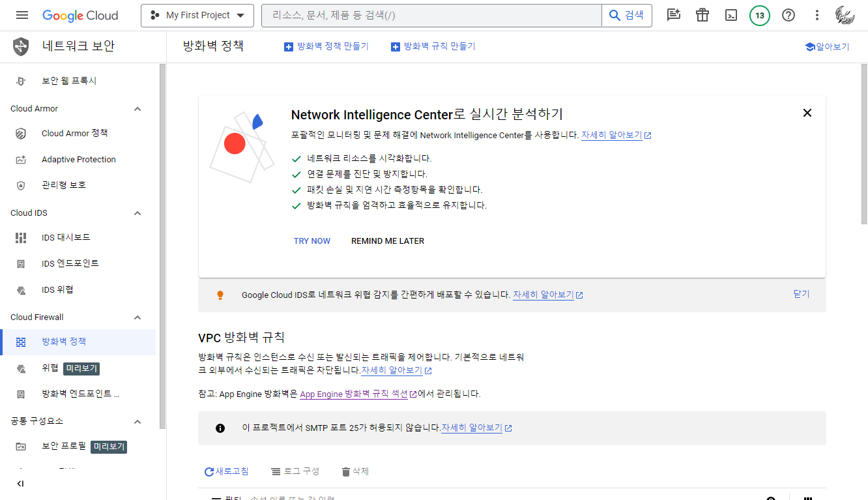Image resolution: width=868 pixels, height=500 pixels.
Task: Select 방화벽 정책 in the sidebar
Action: coord(79,342)
